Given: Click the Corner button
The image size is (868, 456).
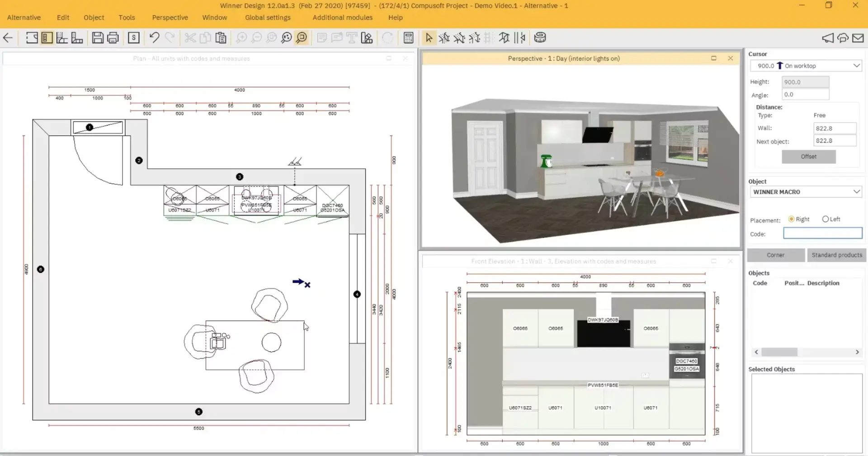Looking at the screenshot, I should click(x=775, y=255).
